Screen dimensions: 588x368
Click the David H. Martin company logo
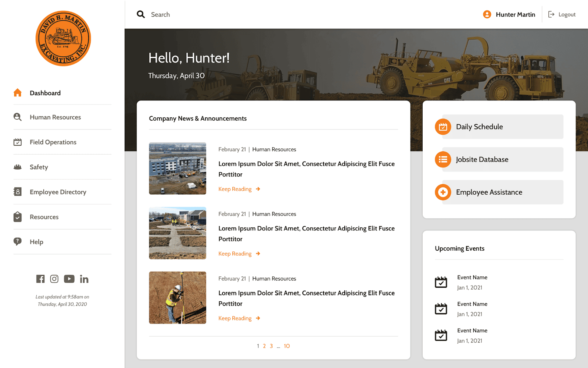click(63, 39)
